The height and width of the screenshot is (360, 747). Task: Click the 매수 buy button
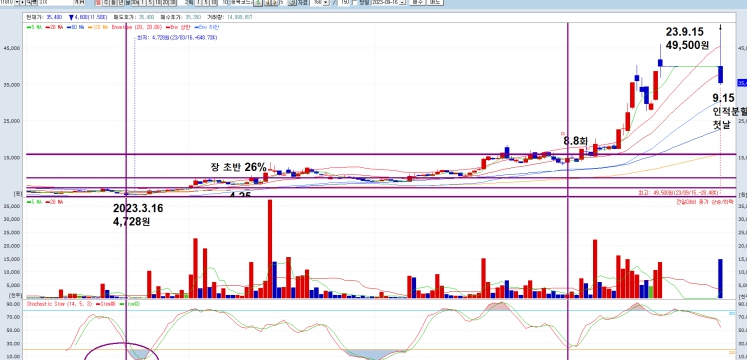418,2
